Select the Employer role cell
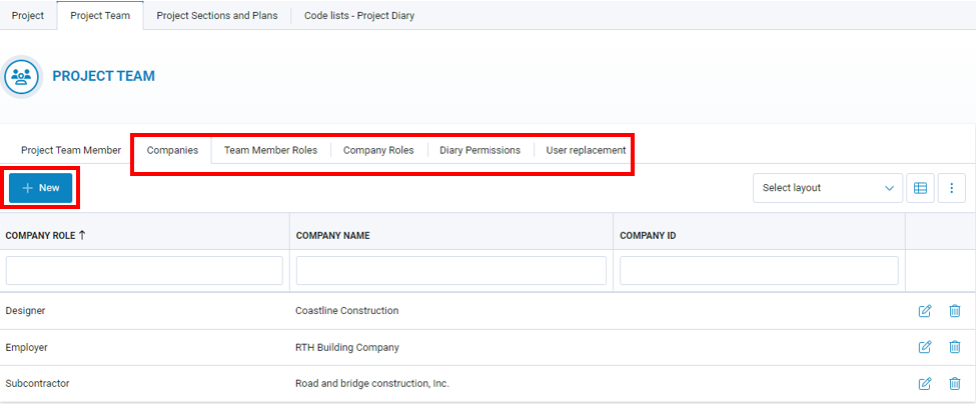 click(x=26, y=347)
